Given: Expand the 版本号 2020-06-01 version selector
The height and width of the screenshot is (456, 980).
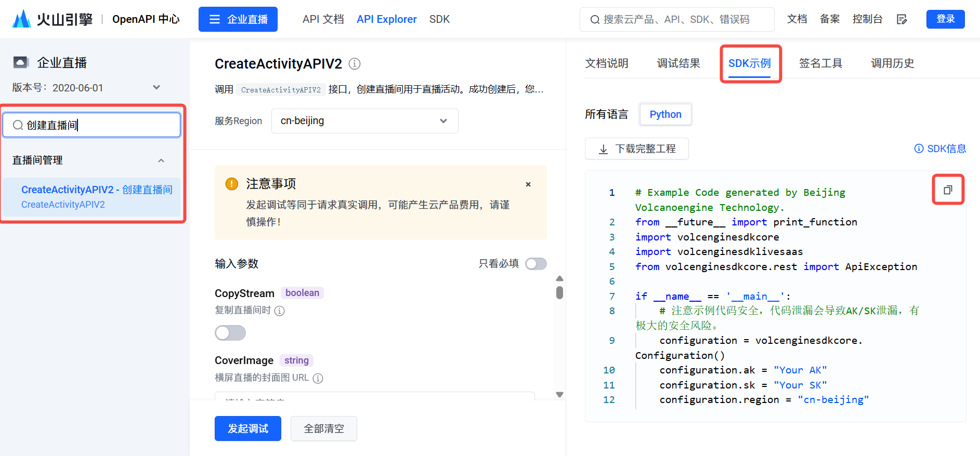Looking at the screenshot, I should pyautogui.click(x=156, y=87).
